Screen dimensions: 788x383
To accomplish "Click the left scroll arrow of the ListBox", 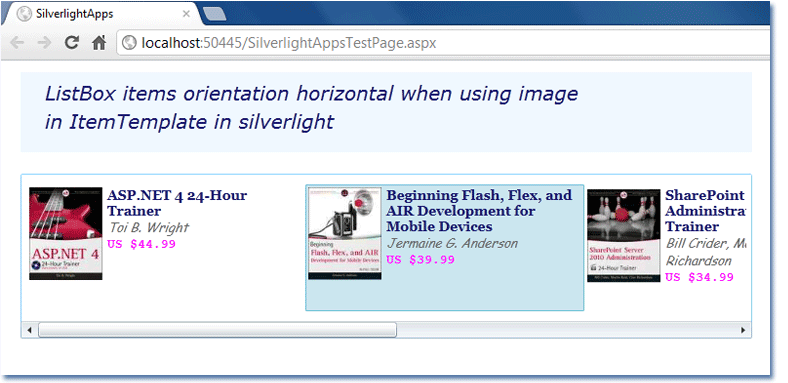I will [29, 330].
